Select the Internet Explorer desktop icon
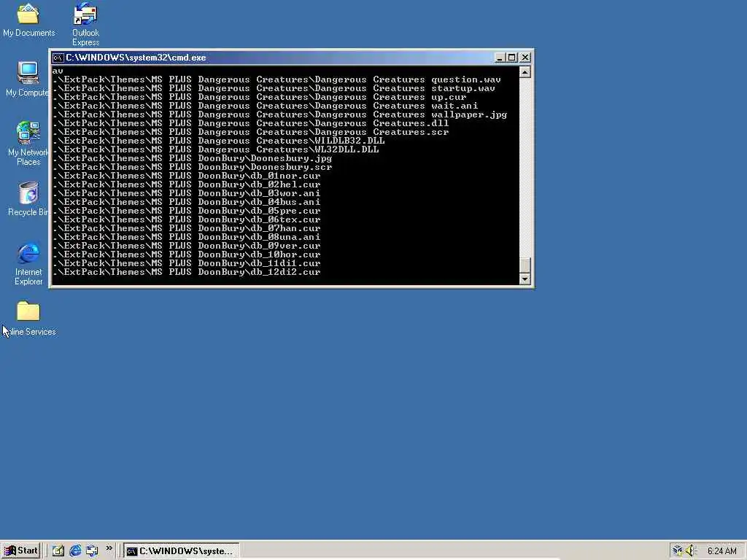747x560 pixels. (28, 264)
